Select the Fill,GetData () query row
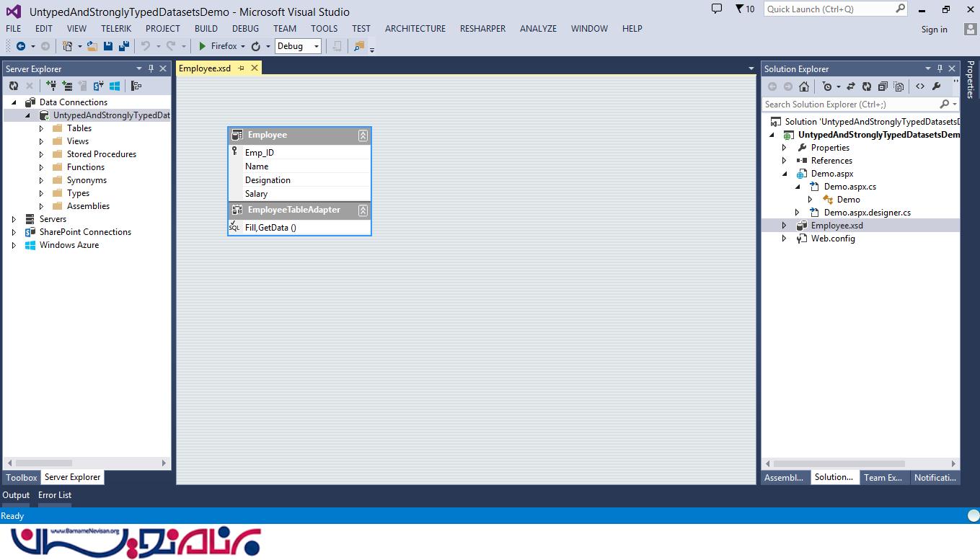The height and width of the screenshot is (560, 980). 300,228
